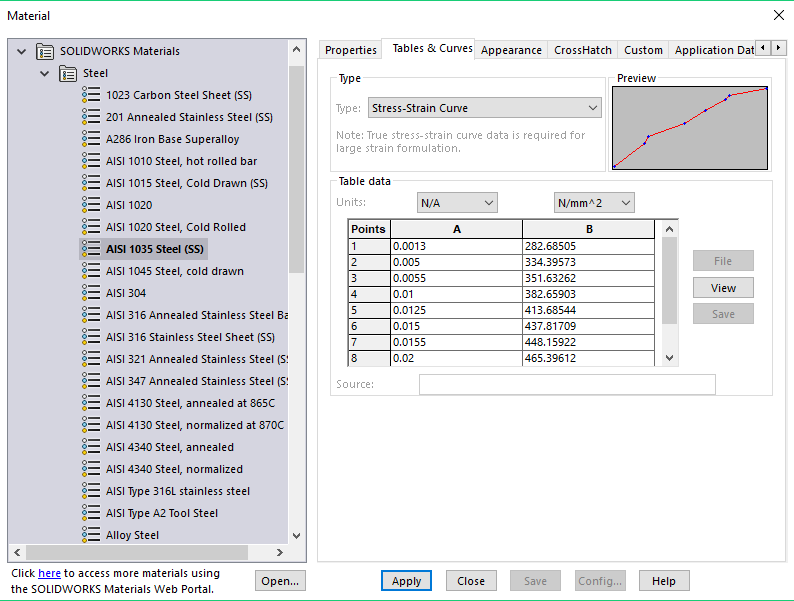This screenshot has height=601, width=794.
Task: Click the A286 Iron Base Superalloy material icon
Action: click(91, 139)
